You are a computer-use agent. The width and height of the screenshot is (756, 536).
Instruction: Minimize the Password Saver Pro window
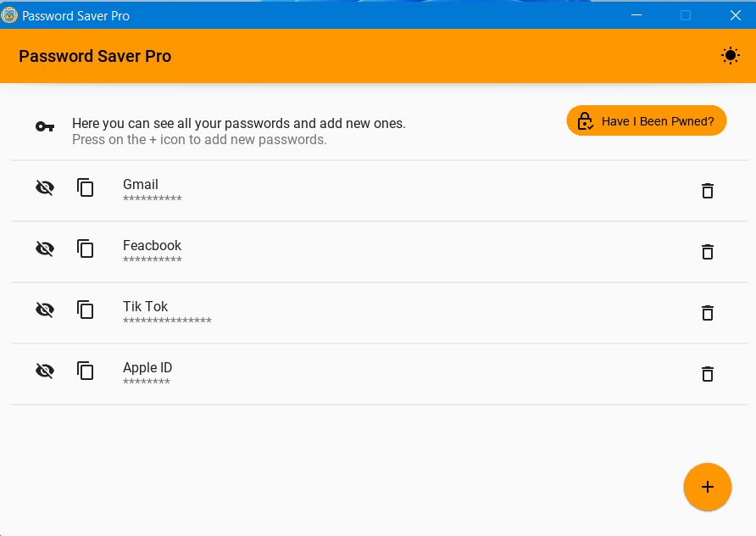[636, 15]
